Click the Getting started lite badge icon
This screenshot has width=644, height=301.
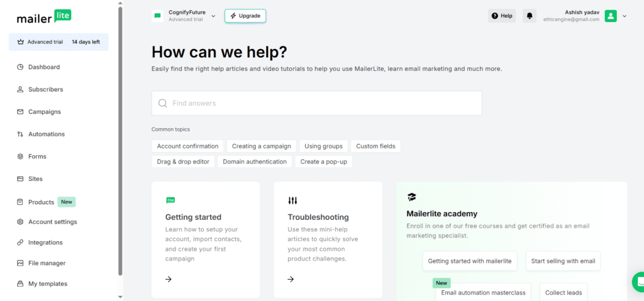coord(170,200)
